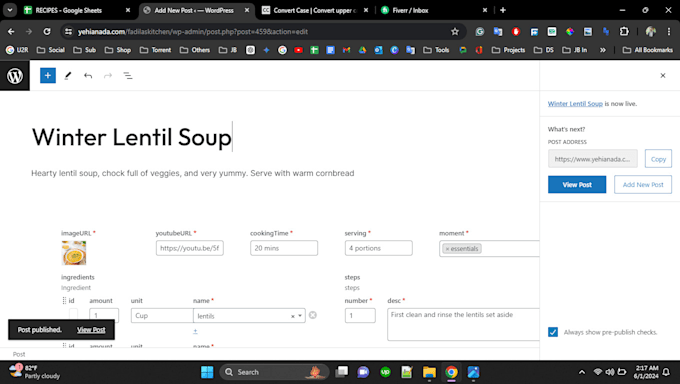
Task: Open the Extensions puzzle icon
Action: coord(624,31)
